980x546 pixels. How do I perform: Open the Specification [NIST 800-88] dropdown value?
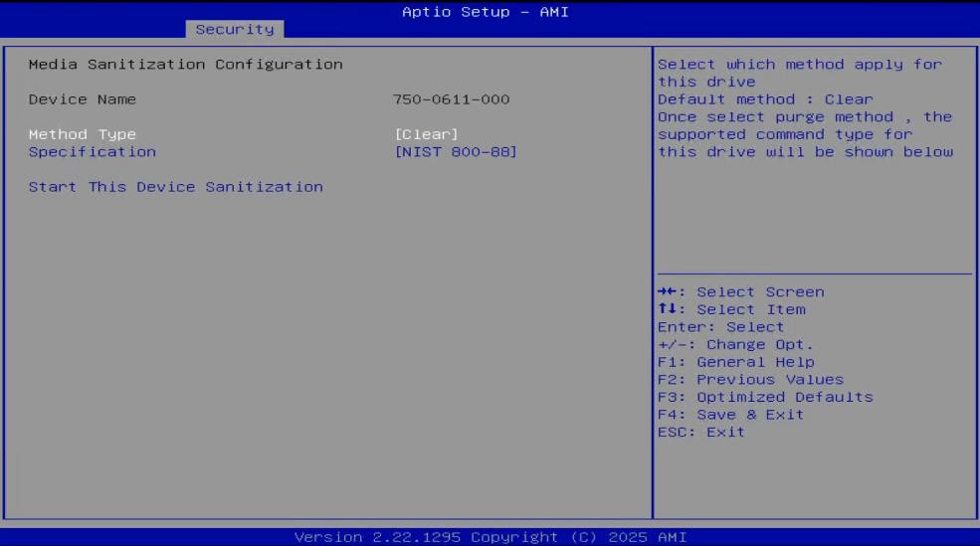[x=456, y=152]
